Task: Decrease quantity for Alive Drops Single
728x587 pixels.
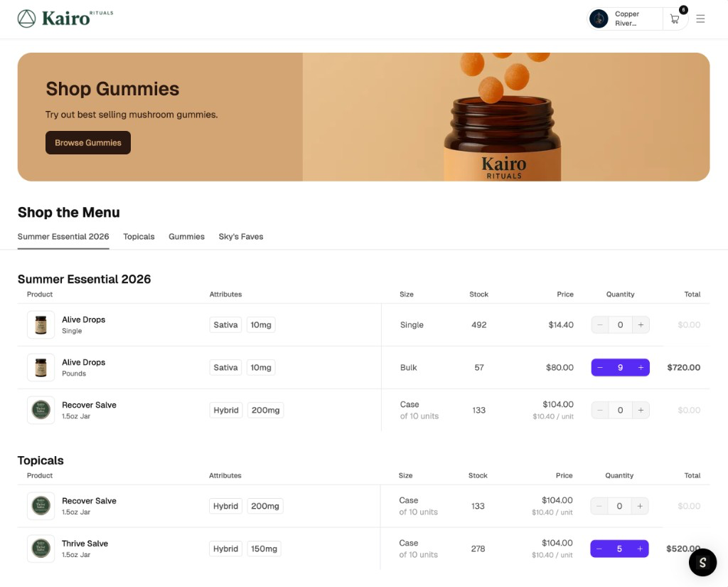Action: 600,325
